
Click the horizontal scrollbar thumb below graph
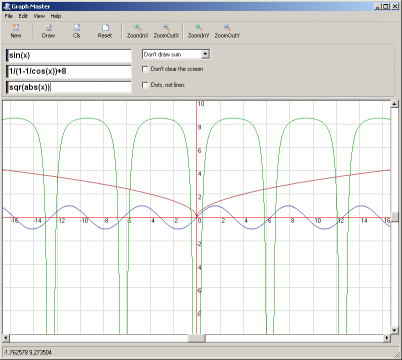[x=197, y=338]
